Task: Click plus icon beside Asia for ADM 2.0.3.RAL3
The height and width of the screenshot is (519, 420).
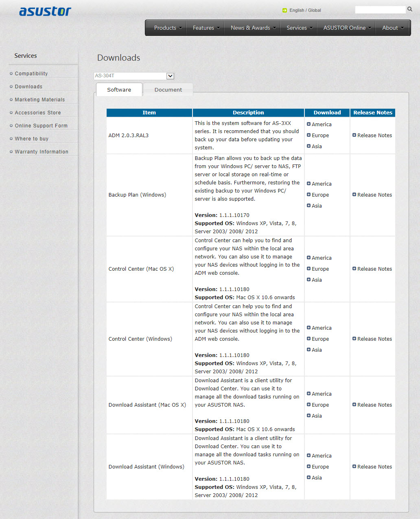Action: point(308,146)
